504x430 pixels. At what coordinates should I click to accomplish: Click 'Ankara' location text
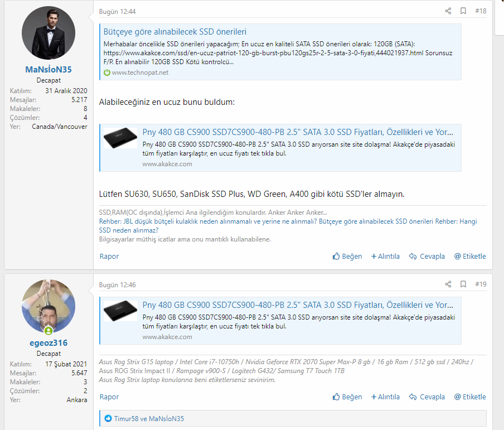click(x=77, y=400)
